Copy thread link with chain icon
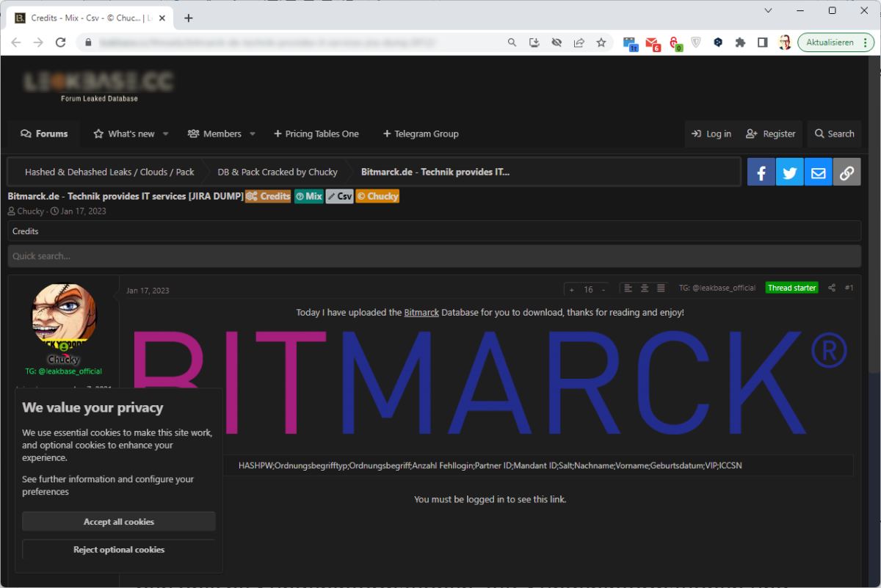 pyautogui.click(x=847, y=173)
